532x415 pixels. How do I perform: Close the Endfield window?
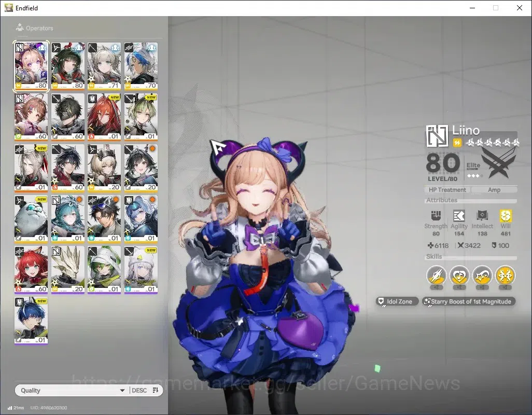[x=519, y=8]
